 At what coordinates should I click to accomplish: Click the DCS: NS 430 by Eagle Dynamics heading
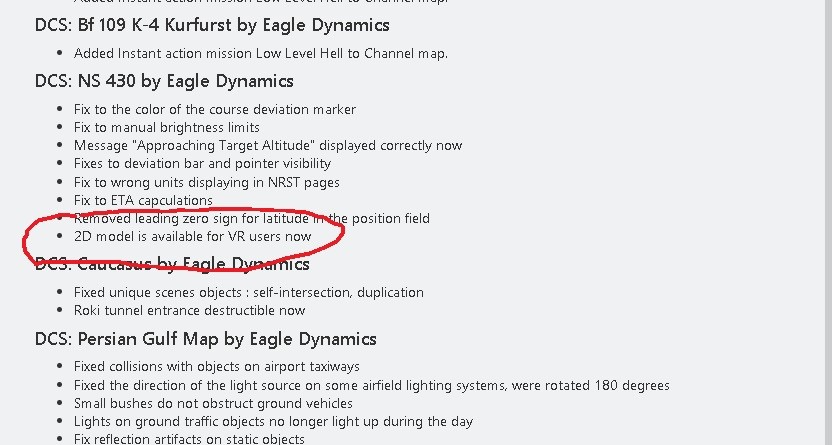click(x=164, y=81)
